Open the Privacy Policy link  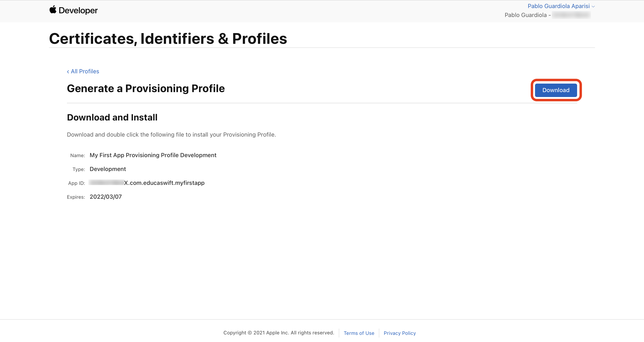tap(399, 333)
